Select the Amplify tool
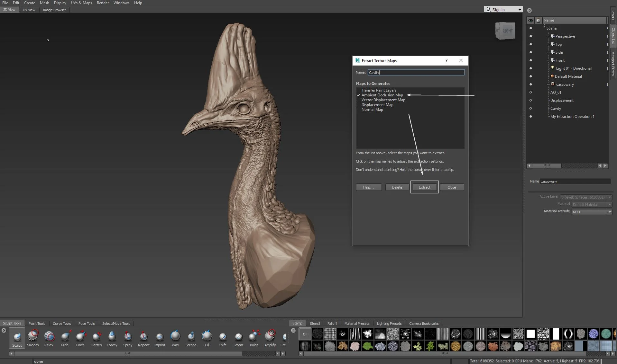 pos(270,337)
